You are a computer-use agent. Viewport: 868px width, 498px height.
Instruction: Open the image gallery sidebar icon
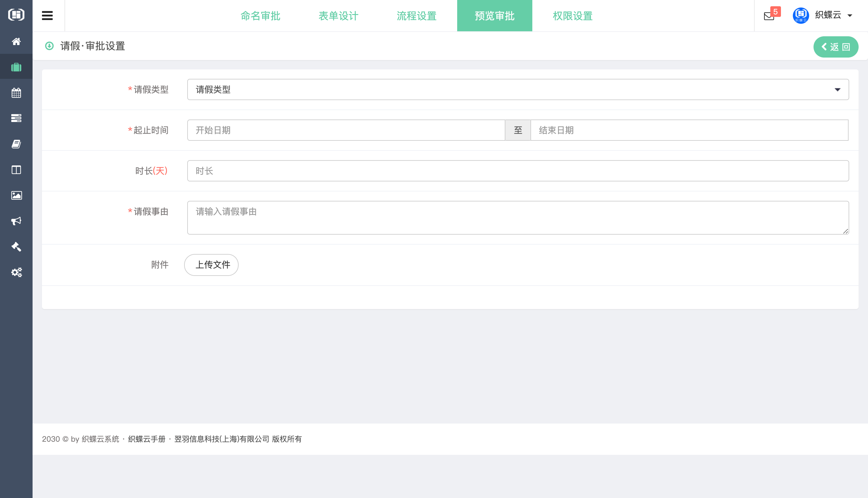pyautogui.click(x=16, y=195)
